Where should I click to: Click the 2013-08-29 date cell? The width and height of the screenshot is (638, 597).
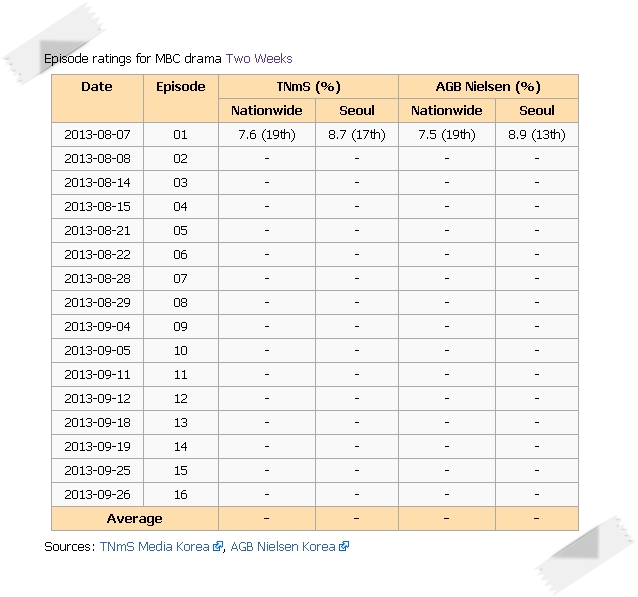point(97,303)
